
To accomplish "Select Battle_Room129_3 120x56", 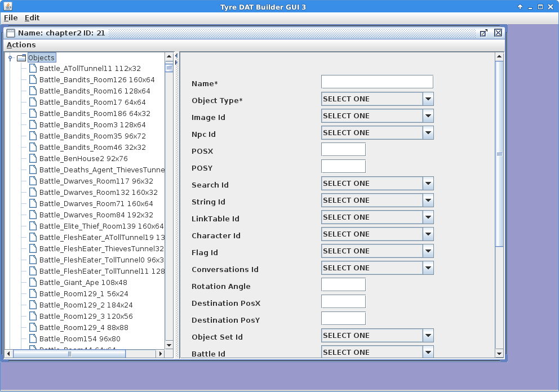I will coord(86,317).
